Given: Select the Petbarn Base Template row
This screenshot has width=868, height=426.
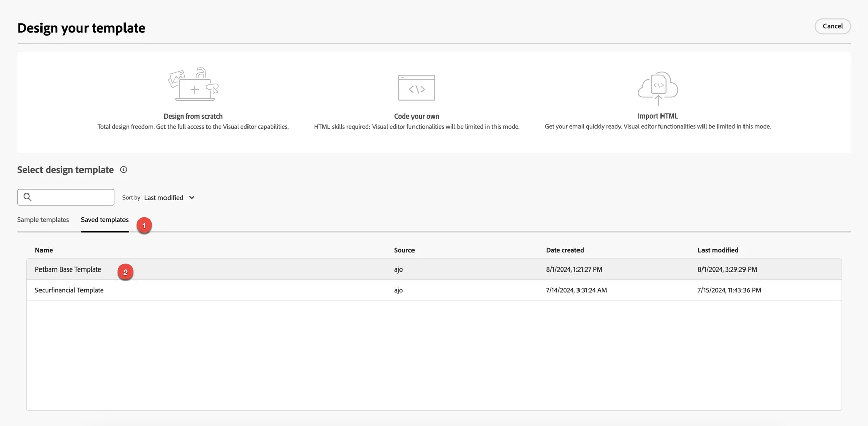Looking at the screenshot, I should 434,269.
